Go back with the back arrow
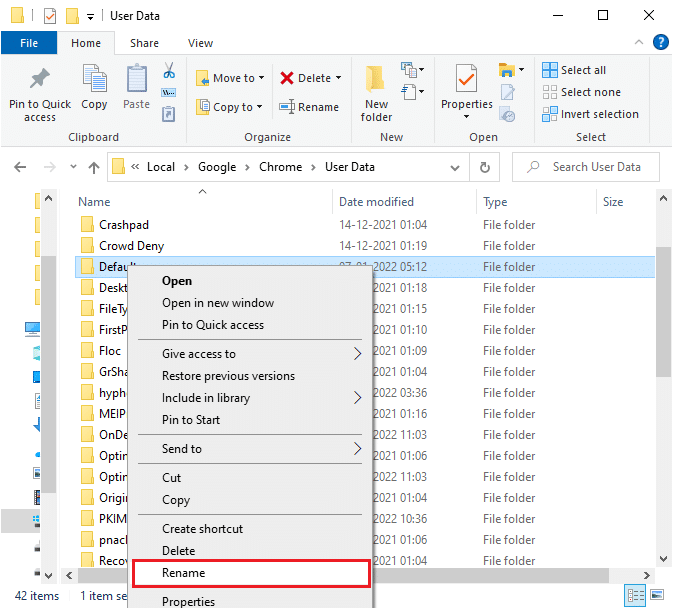This screenshot has width=673, height=608. [20, 167]
